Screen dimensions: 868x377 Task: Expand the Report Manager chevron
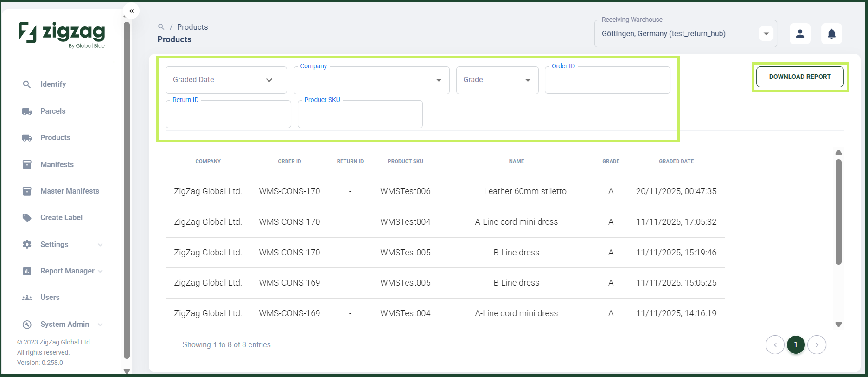[100, 271]
